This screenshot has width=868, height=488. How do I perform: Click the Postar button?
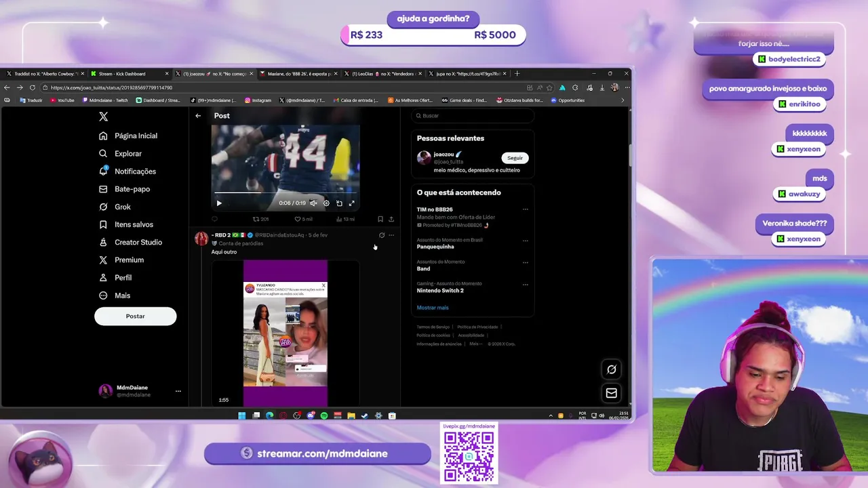pos(136,317)
